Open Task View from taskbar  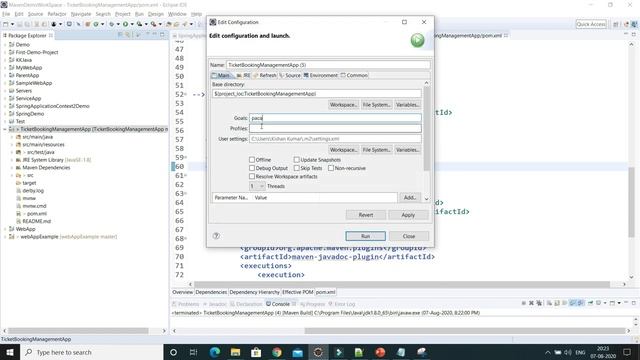tap(193, 352)
